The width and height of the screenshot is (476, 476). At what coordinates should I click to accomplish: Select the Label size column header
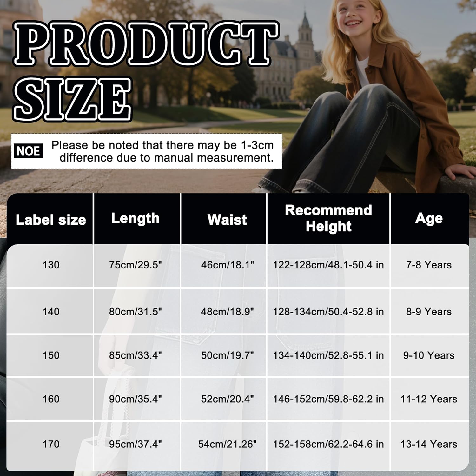[x=51, y=220]
